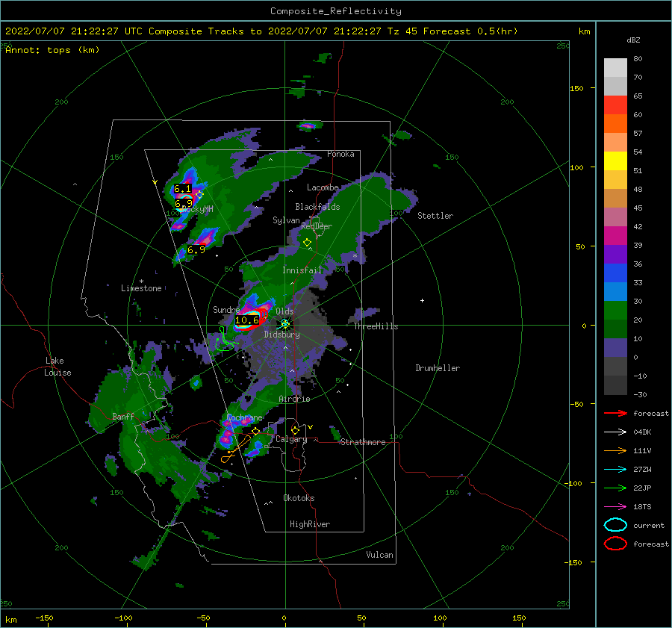Click the RedDeer city label
The width and height of the screenshot is (672, 628).
coord(317,226)
